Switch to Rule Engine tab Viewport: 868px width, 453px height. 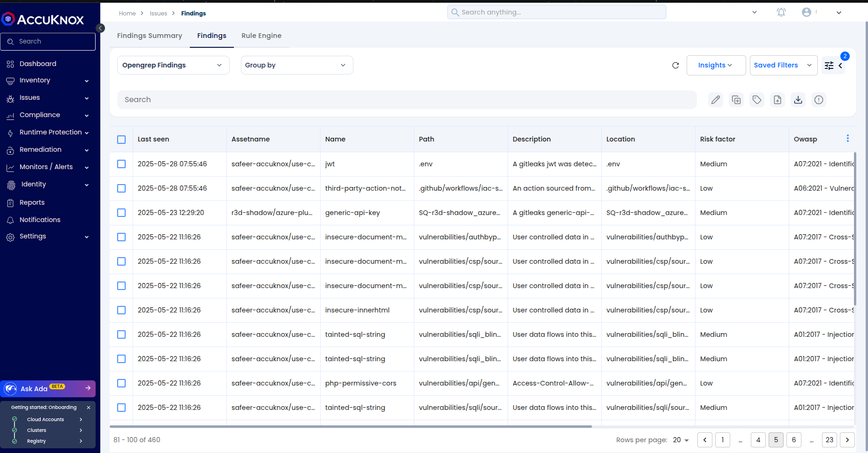pos(262,36)
